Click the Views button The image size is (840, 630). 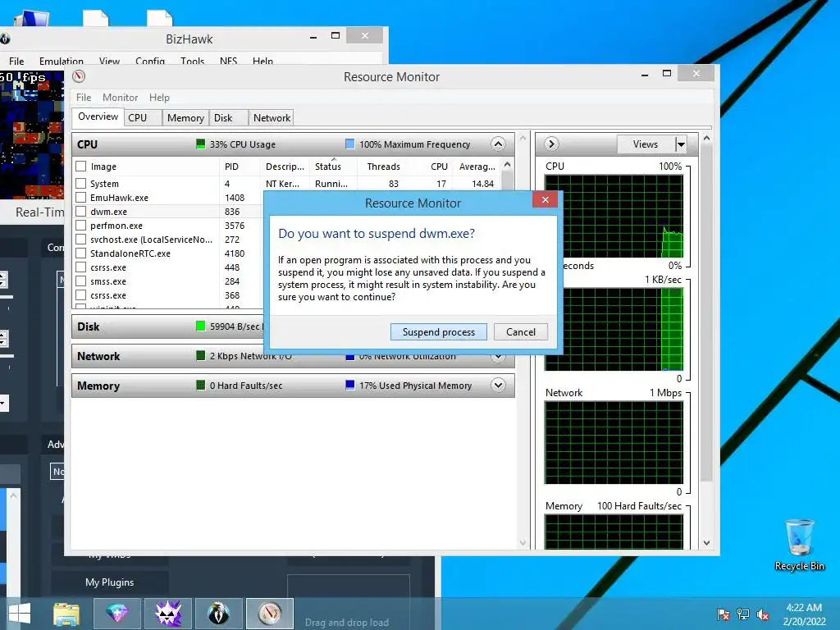646,144
